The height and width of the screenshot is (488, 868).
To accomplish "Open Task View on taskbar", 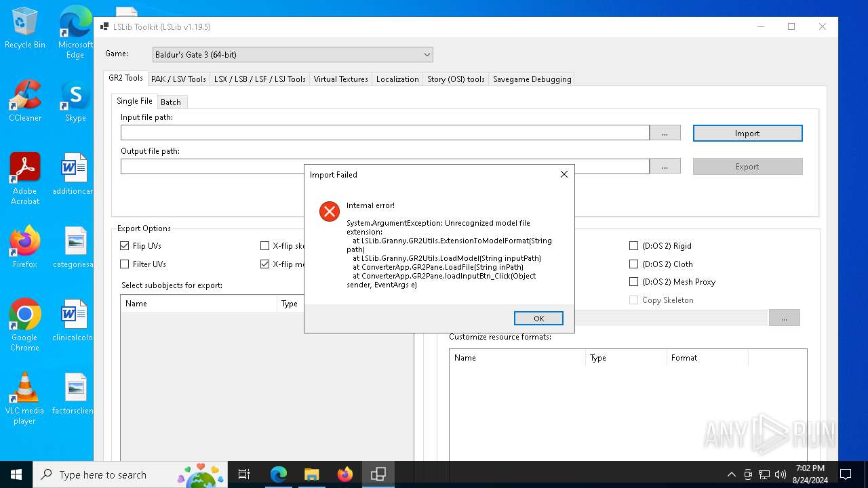I will (x=244, y=474).
